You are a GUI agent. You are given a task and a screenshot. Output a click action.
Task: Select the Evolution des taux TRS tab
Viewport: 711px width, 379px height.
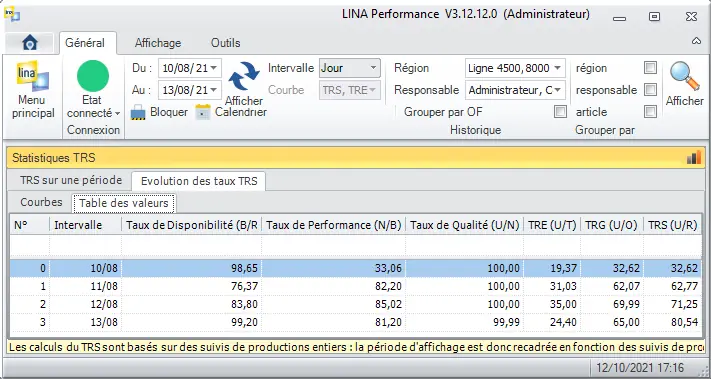click(199, 181)
